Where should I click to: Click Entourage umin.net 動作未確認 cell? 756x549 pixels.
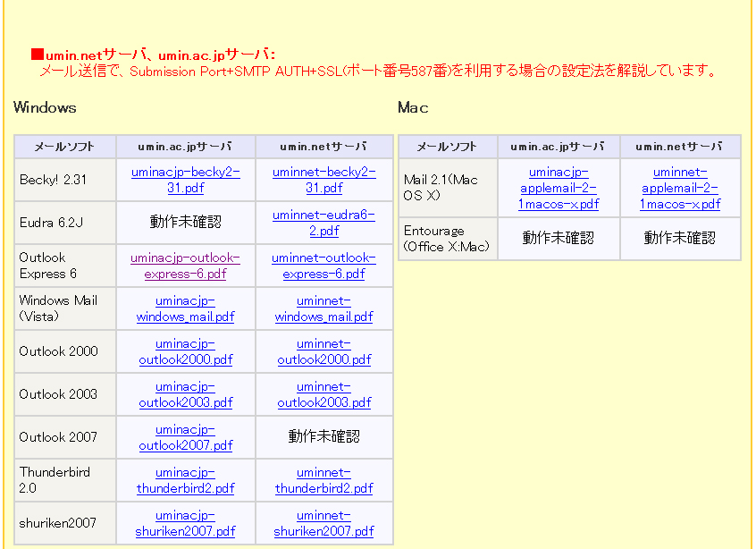coord(680,239)
